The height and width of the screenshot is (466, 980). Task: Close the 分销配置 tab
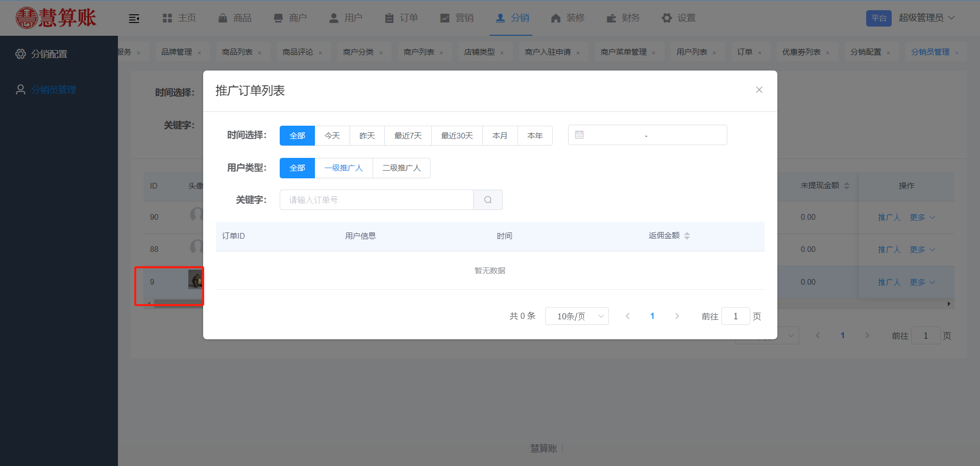[x=888, y=53]
